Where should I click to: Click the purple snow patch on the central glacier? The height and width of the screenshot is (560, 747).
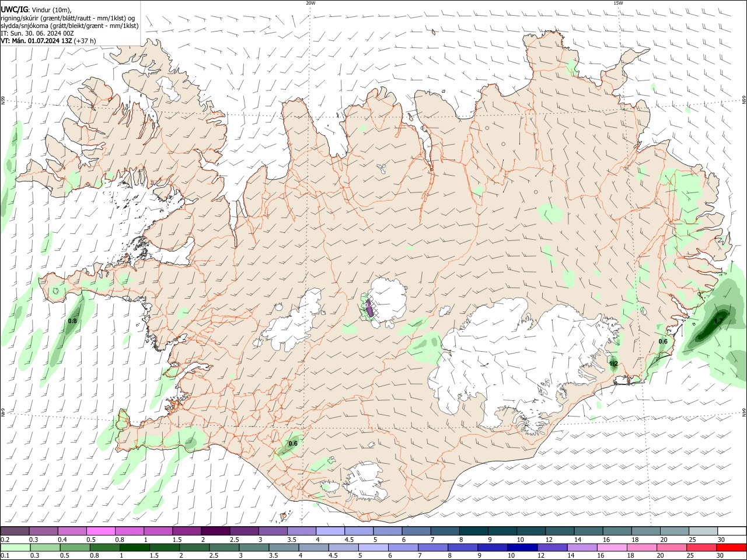click(369, 307)
